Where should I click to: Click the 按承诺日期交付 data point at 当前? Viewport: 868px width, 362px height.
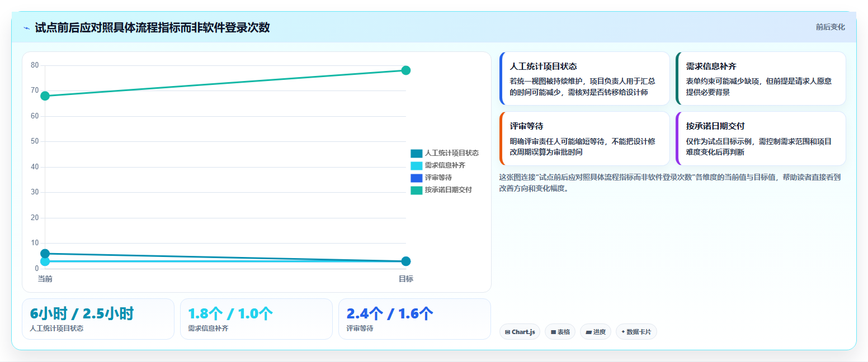45,96
